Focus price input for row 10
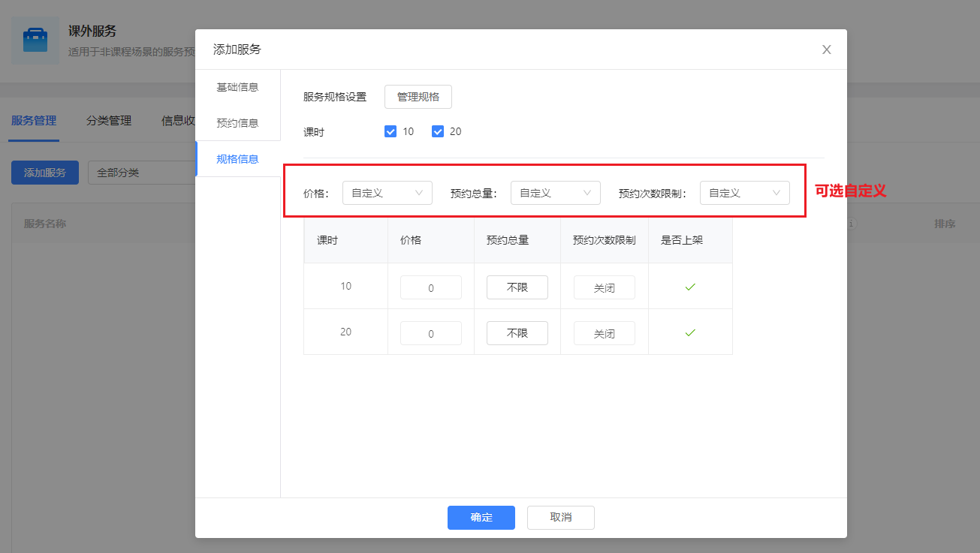The image size is (980, 553). pyautogui.click(x=431, y=287)
